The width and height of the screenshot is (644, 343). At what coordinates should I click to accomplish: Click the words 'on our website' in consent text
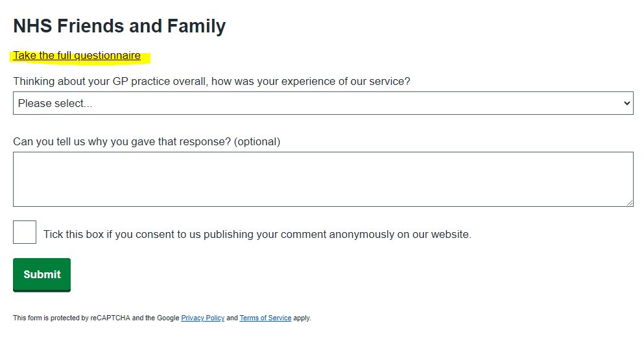pyautogui.click(x=433, y=234)
